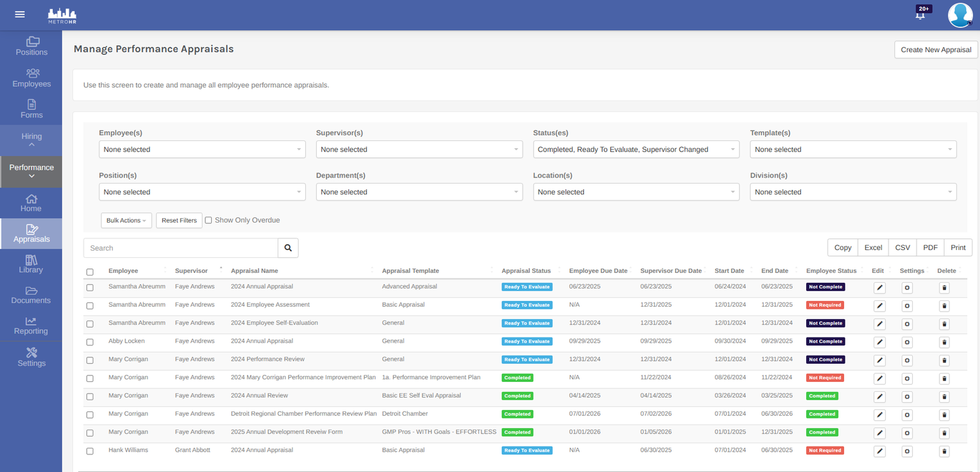Viewport: 980px width, 472px height.
Task: Click the Create New Appraisal button
Action: [x=936, y=49]
